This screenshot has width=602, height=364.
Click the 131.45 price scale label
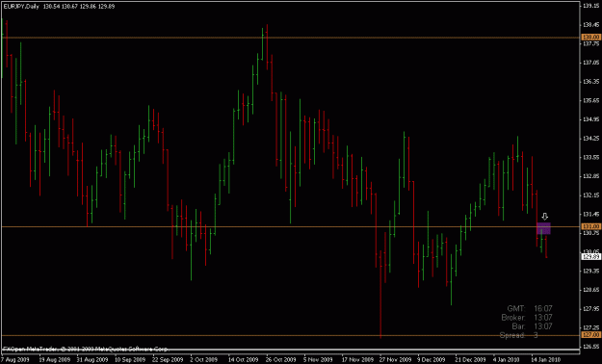(x=591, y=214)
